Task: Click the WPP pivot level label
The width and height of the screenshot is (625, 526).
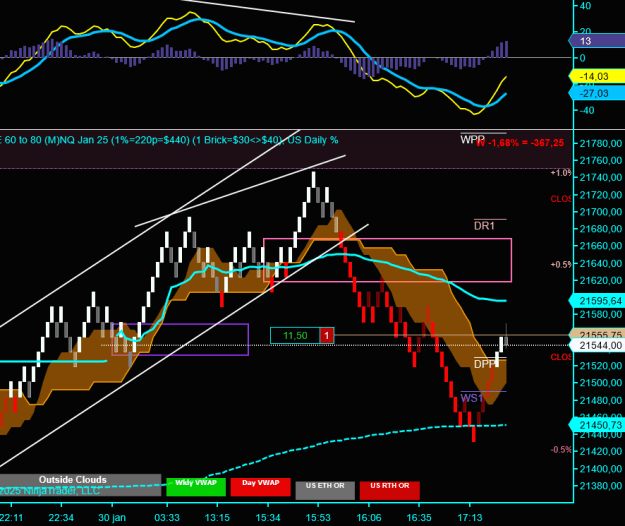Action: pos(472,139)
